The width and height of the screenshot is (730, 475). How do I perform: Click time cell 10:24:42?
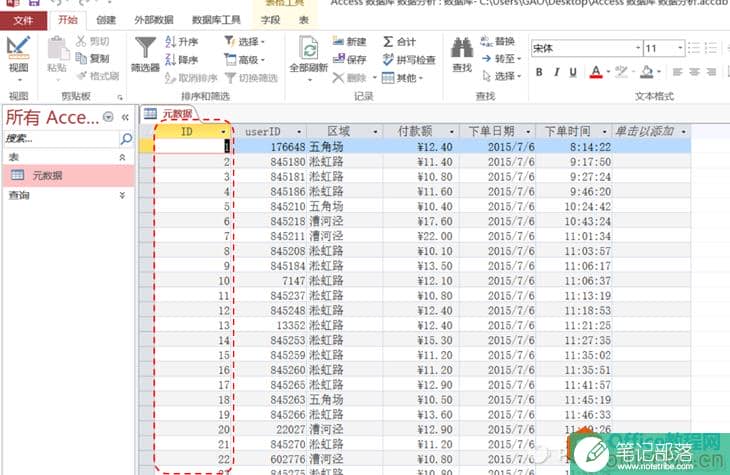574,207
